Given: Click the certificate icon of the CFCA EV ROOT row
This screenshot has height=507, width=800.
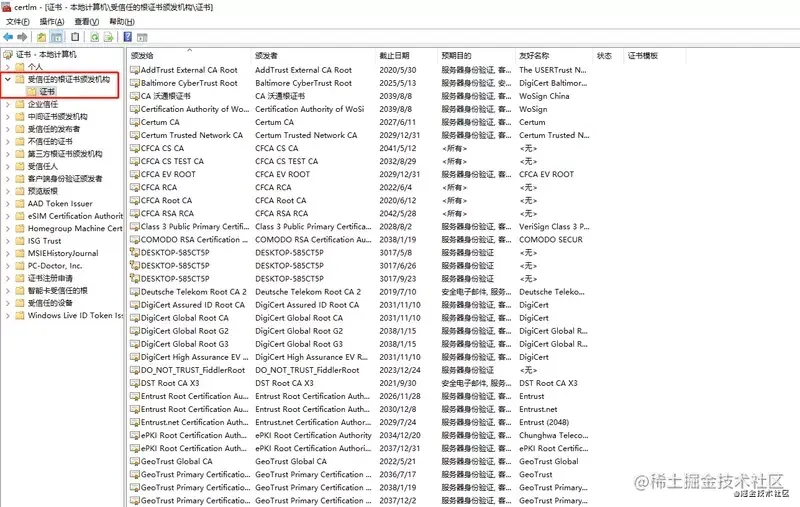Looking at the screenshot, I should tap(135, 174).
